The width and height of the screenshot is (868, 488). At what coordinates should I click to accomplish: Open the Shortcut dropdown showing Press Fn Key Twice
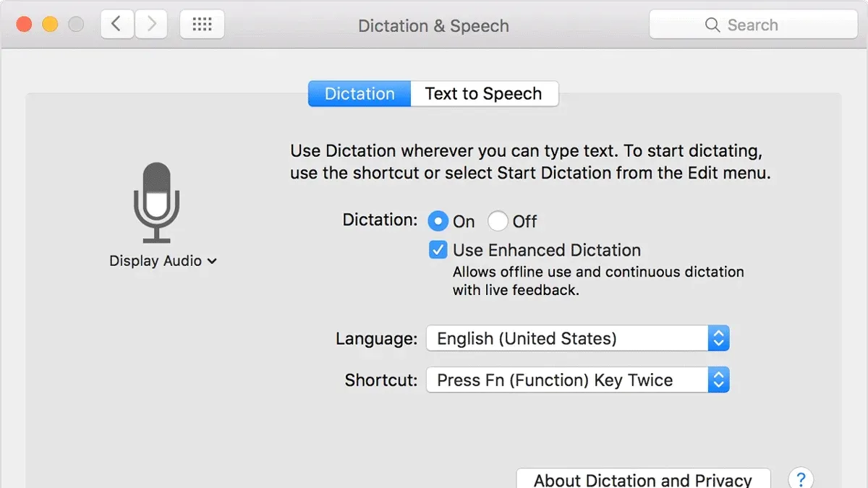point(577,380)
